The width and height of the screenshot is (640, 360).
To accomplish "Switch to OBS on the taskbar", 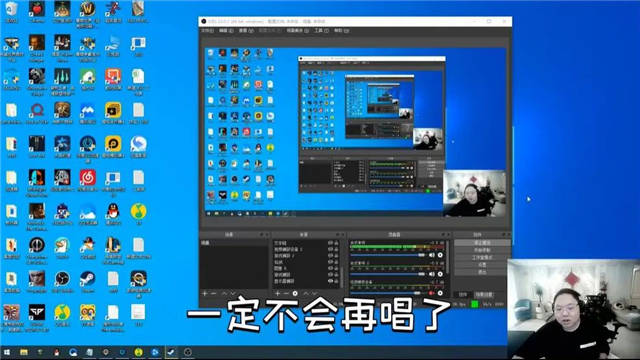I will [x=188, y=352].
